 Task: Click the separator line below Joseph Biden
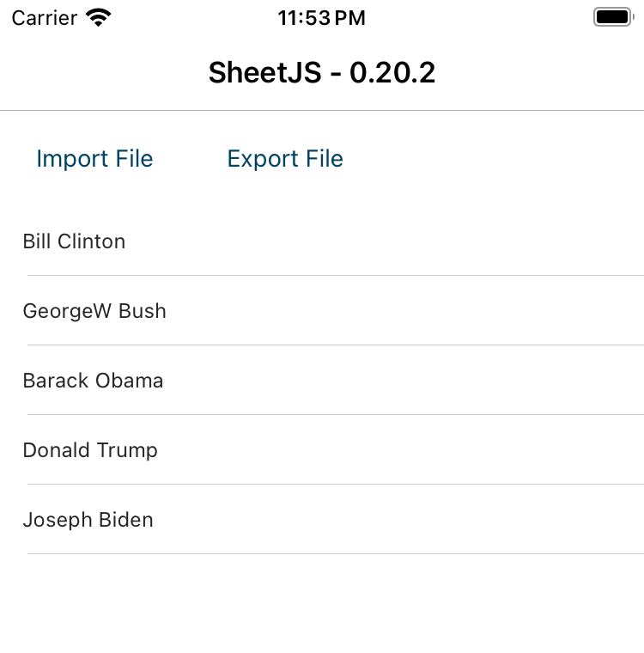click(335, 554)
